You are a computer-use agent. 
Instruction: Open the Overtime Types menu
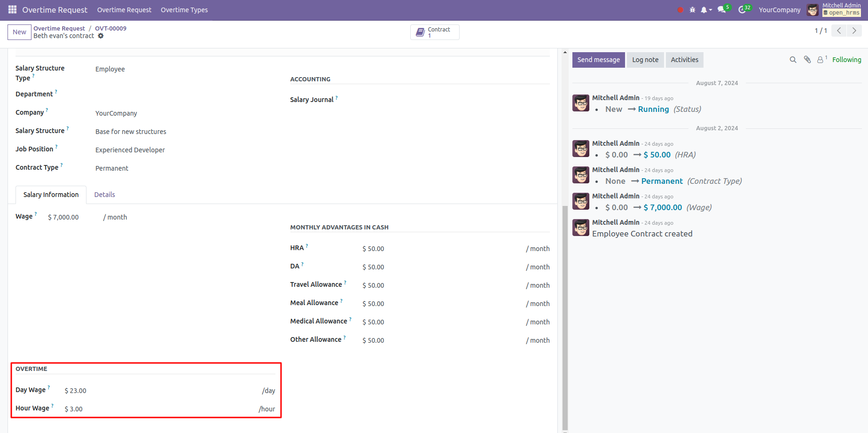pyautogui.click(x=184, y=10)
